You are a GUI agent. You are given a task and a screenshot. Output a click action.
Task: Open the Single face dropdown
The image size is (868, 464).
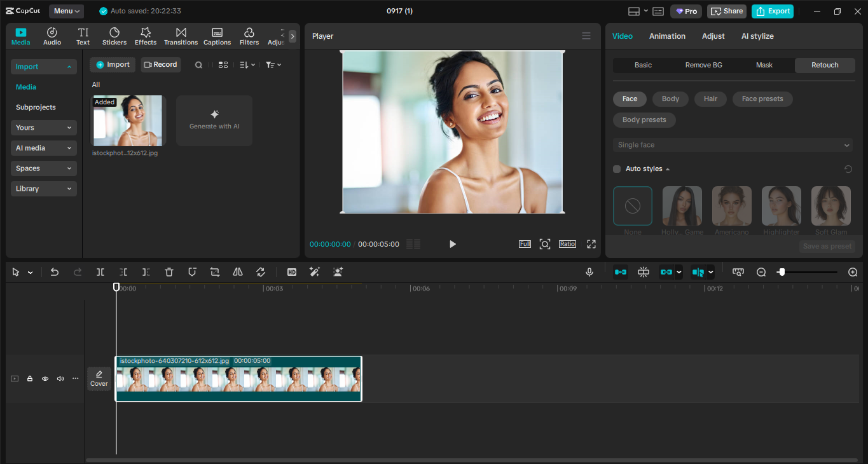(x=732, y=144)
